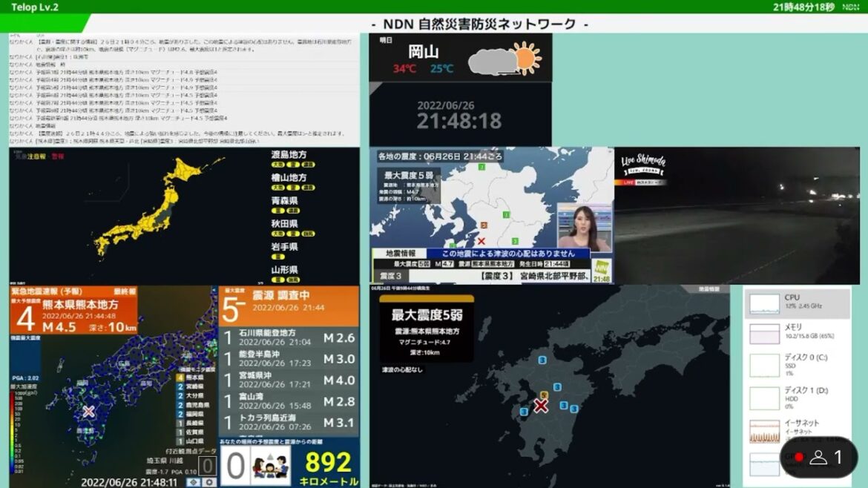Open the トカラ列島近海 M3.1 earthquake entry
The image size is (868, 488).
[x=289, y=423]
